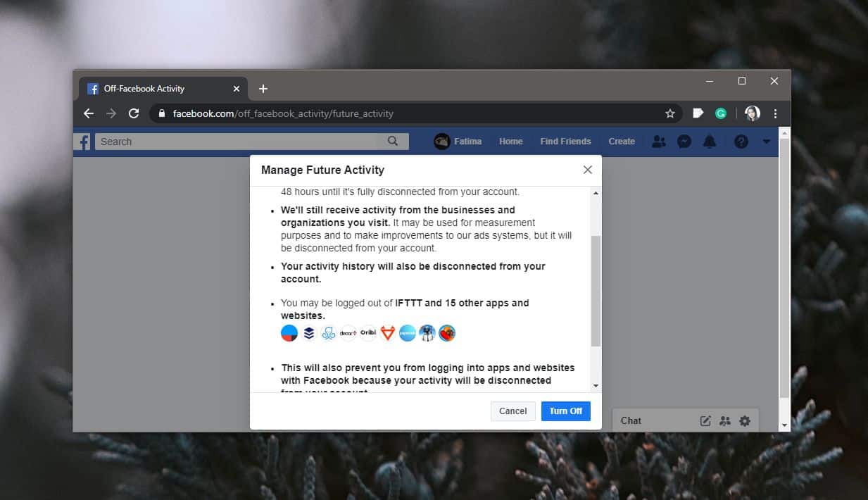The height and width of the screenshot is (500, 868).
Task: Open Chrome's three-dot menu
Action: click(x=775, y=113)
